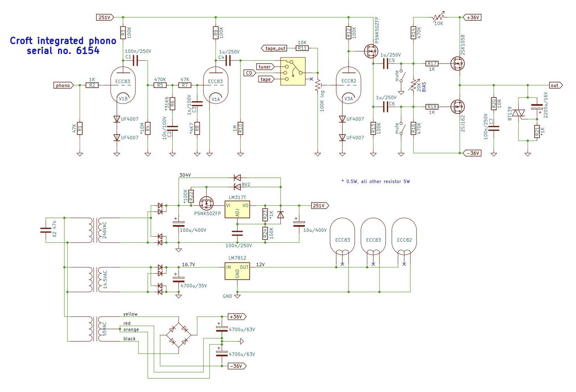This screenshot has height=392, width=576.
Task: Select the 251V output label after LM317T
Action: (320, 206)
